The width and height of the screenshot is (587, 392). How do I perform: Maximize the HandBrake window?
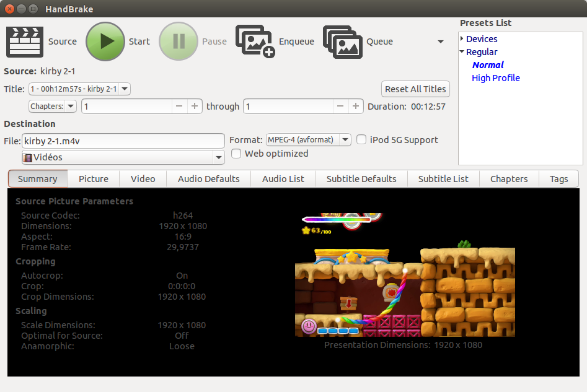(x=33, y=9)
